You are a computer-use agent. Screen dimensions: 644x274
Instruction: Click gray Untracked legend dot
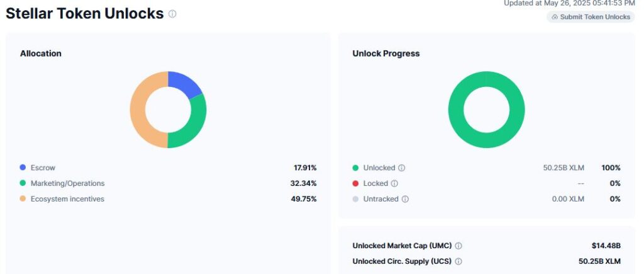click(x=355, y=199)
